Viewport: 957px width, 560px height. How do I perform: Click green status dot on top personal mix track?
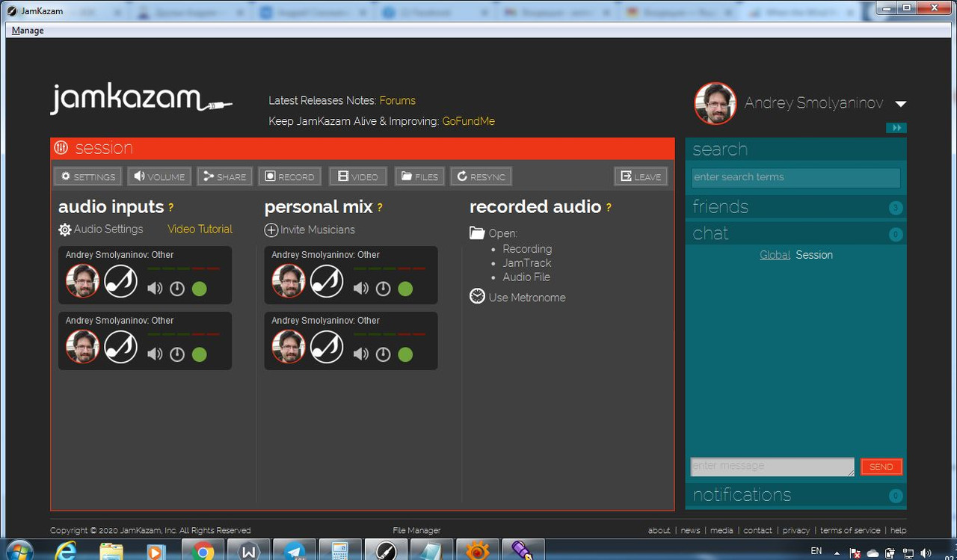(405, 289)
